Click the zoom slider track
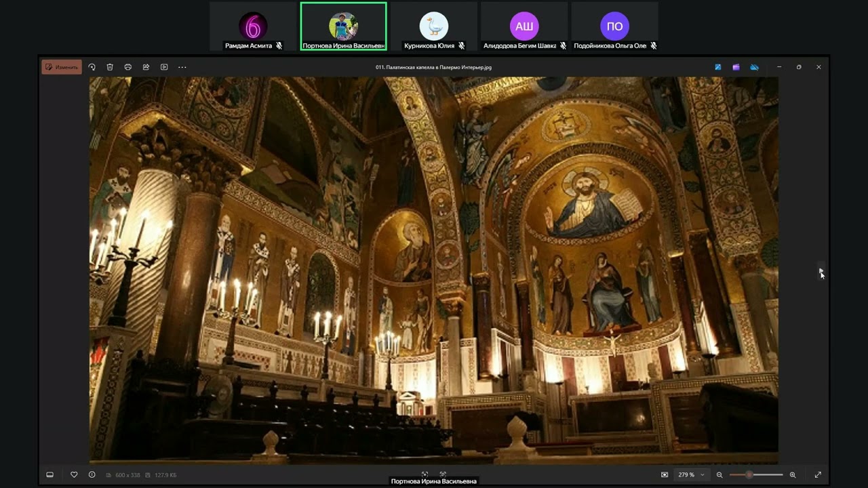The image size is (868, 488). point(756,474)
